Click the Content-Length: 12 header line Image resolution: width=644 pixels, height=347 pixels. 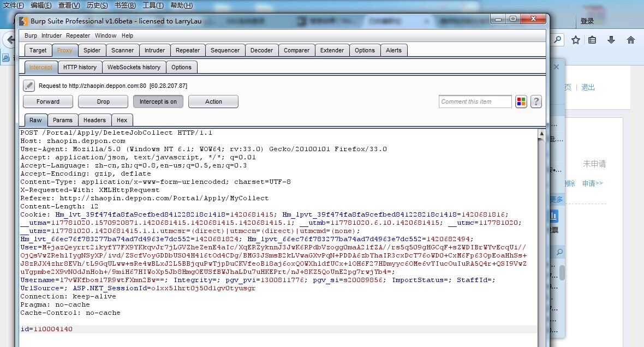click(59, 206)
